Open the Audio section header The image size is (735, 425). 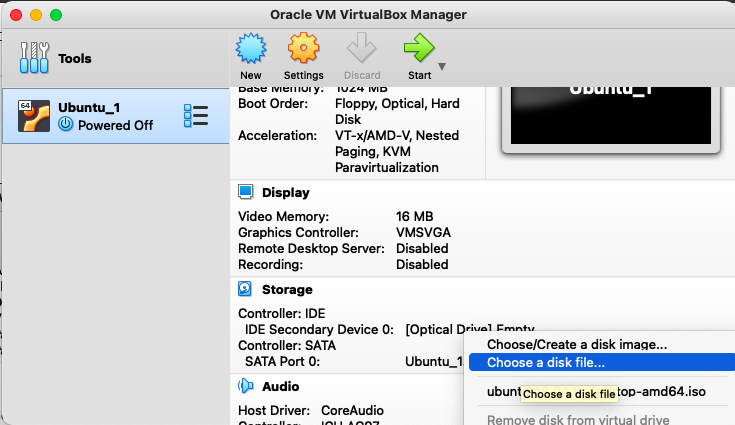pos(280,387)
